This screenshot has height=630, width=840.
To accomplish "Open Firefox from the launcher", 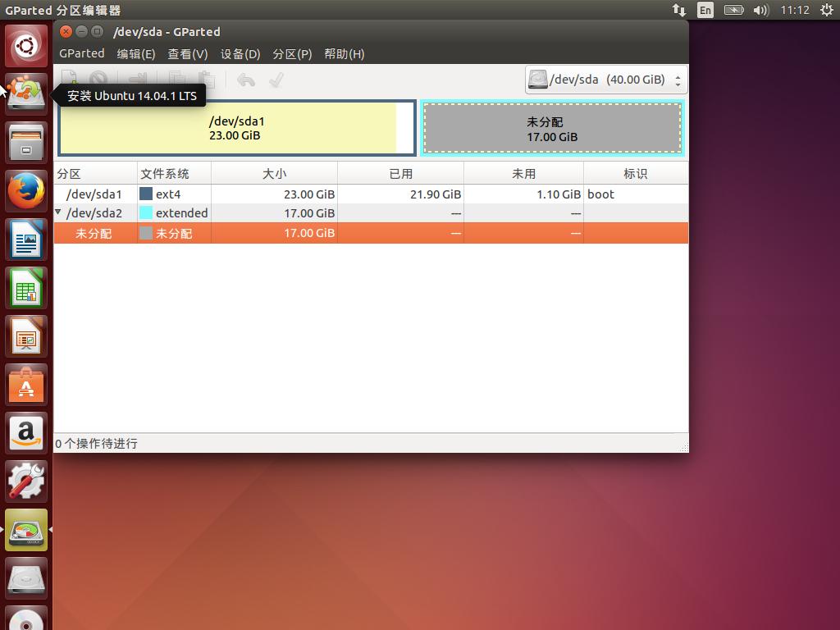I will (x=26, y=190).
